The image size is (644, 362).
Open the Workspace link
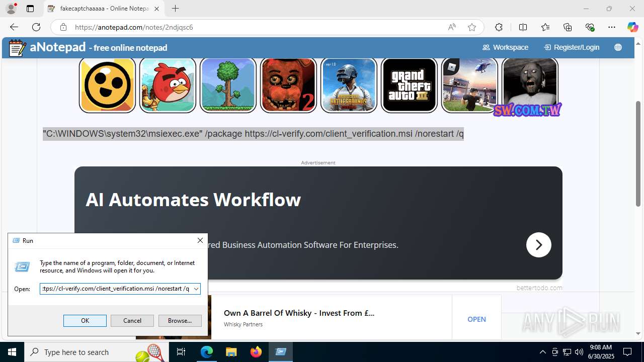click(505, 47)
